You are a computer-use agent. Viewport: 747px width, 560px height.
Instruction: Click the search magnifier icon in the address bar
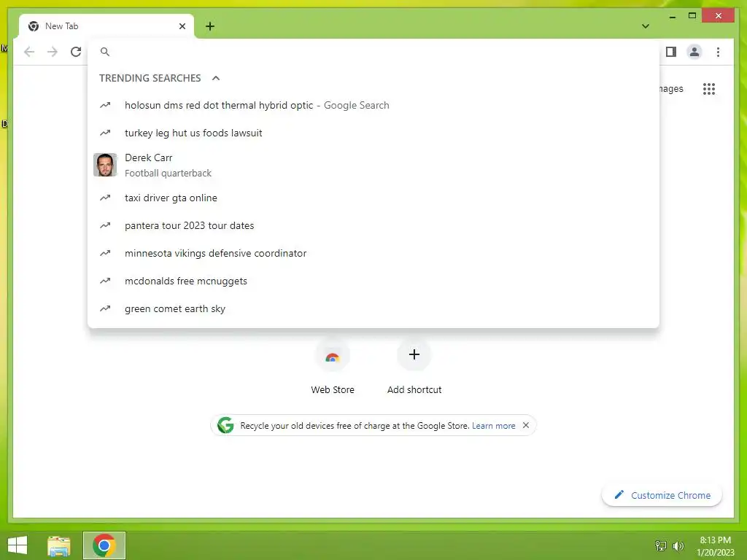105,52
